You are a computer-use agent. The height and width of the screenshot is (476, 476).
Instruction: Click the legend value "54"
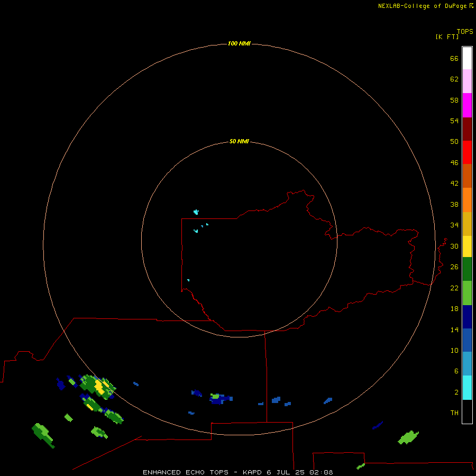point(454,121)
